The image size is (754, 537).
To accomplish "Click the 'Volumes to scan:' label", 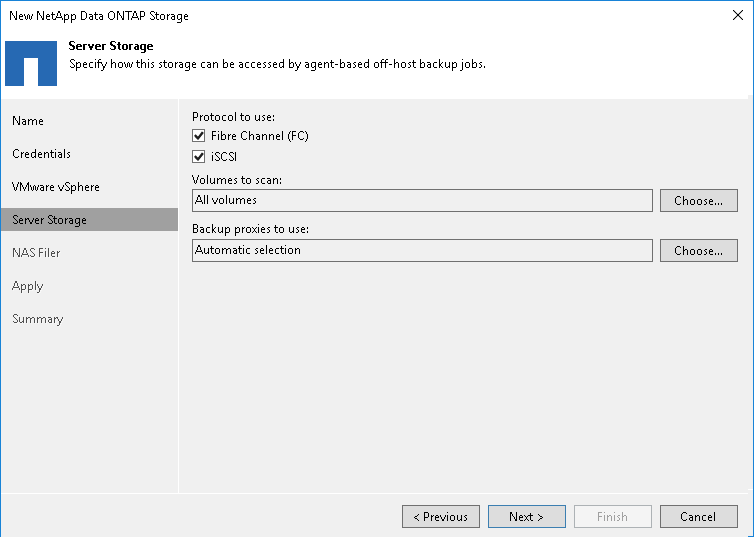I will 237,180.
